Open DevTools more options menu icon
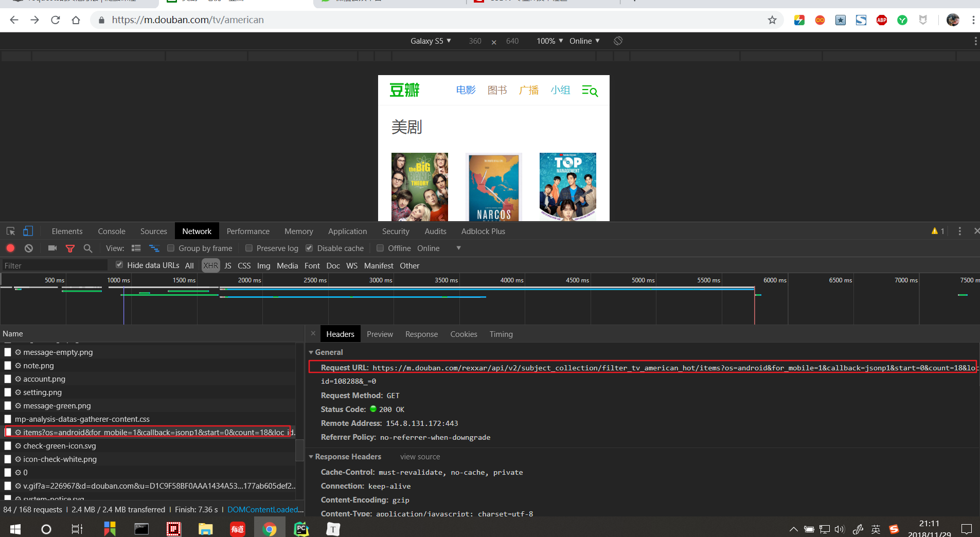The height and width of the screenshot is (537, 980). pyautogui.click(x=959, y=231)
